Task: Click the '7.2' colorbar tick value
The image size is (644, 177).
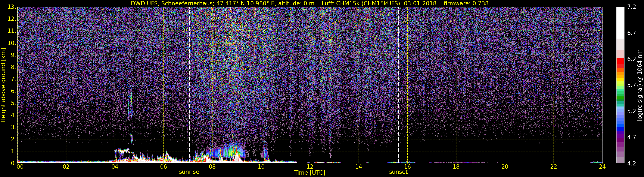Action: tap(632, 7)
